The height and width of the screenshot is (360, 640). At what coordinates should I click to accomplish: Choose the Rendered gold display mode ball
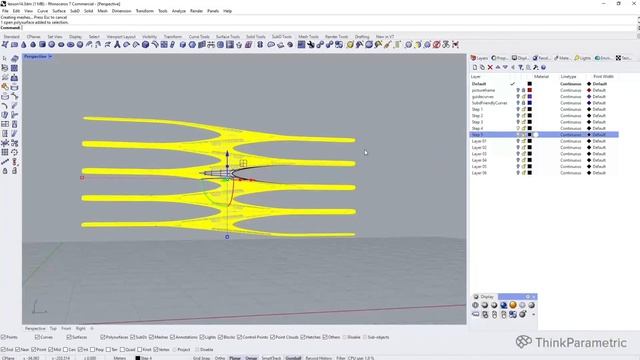513,305
